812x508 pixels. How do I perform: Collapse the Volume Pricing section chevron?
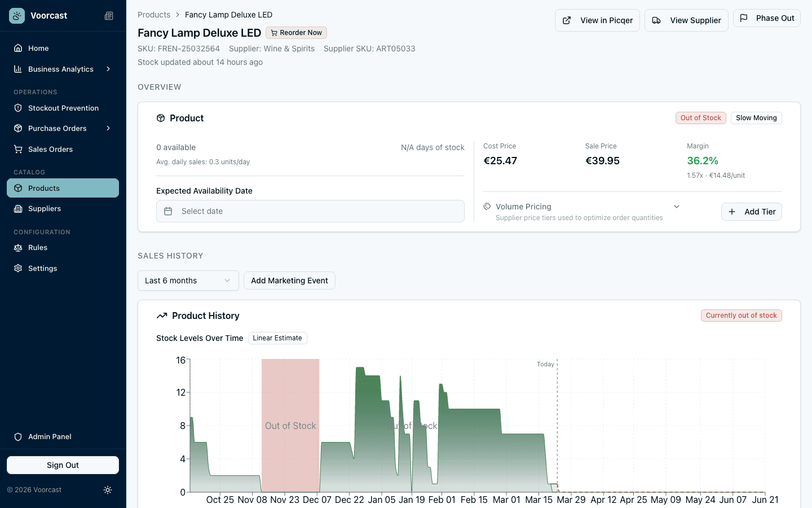point(676,207)
